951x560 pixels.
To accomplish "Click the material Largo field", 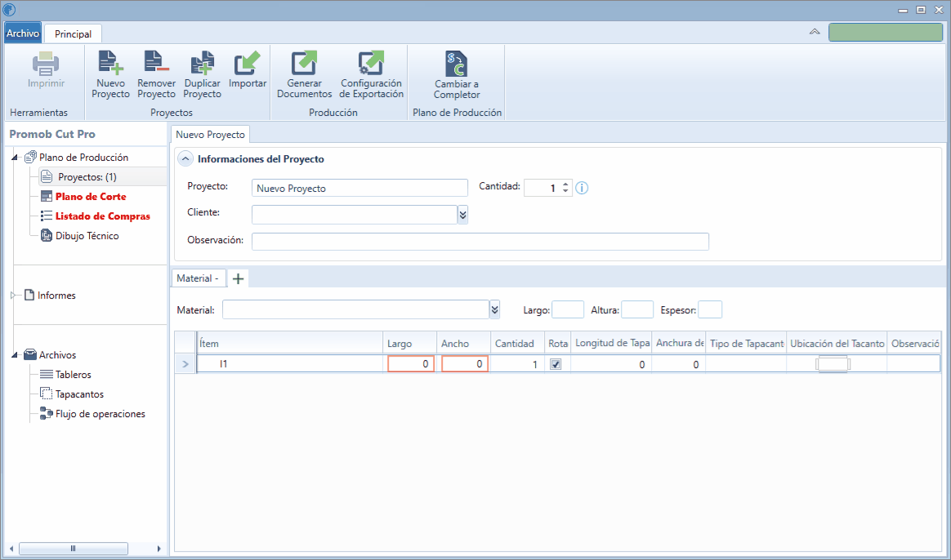I will click(x=568, y=309).
